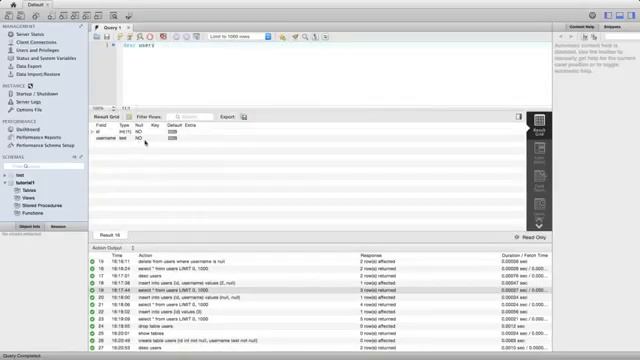Screen dimensions: 640x360
Task: Collapse the tutorial1 schema
Action: tap(5, 183)
